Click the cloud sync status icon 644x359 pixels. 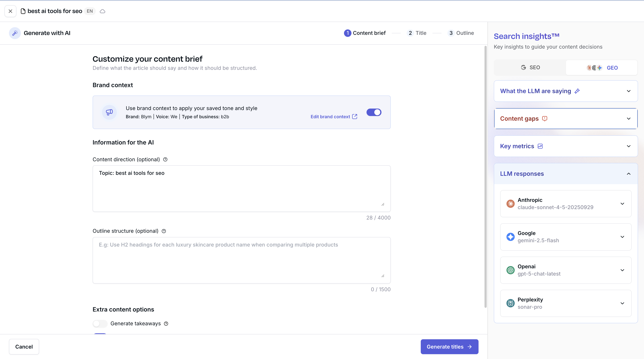[102, 11]
